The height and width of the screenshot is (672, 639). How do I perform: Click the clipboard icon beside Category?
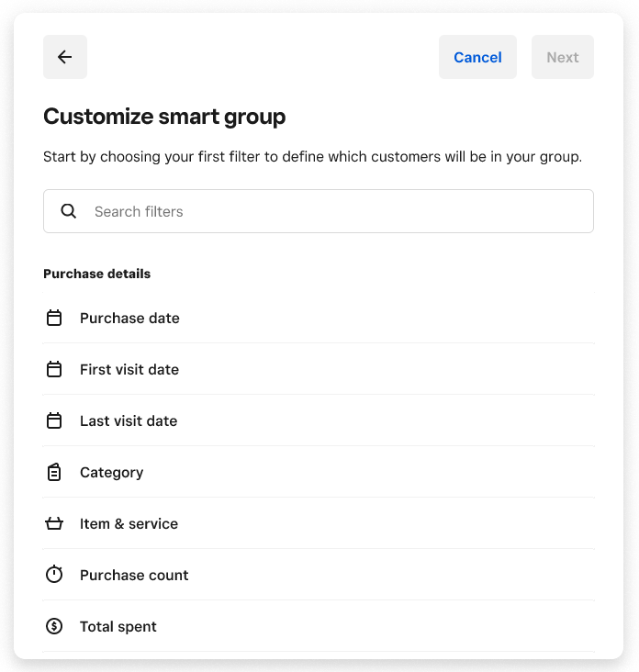click(x=54, y=472)
